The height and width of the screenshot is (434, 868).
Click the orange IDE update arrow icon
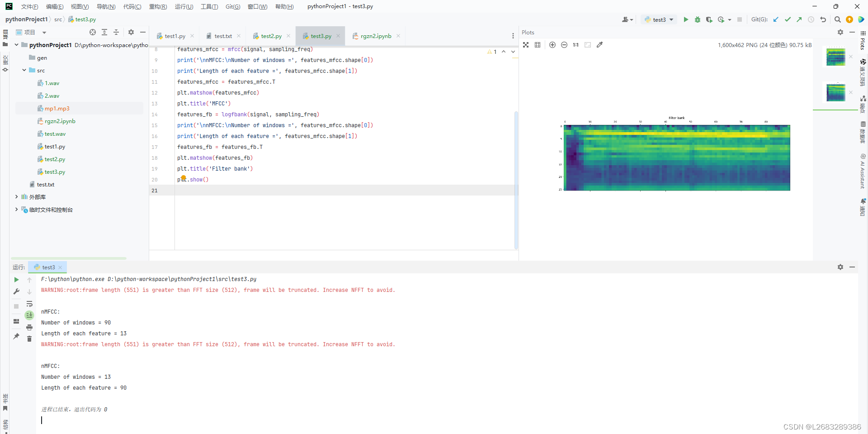pyautogui.click(x=849, y=19)
